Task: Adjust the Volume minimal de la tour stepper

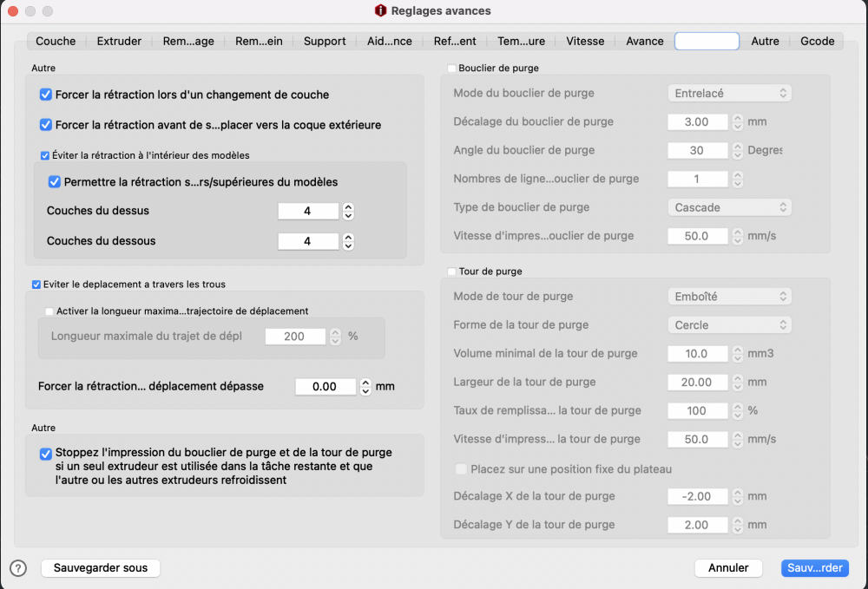Action: coord(737,353)
